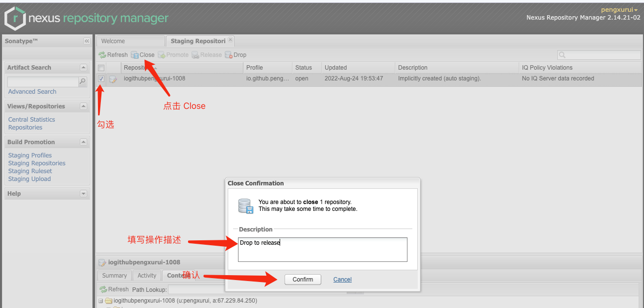
Task: Open Staging Profiles link
Action: click(x=30, y=155)
